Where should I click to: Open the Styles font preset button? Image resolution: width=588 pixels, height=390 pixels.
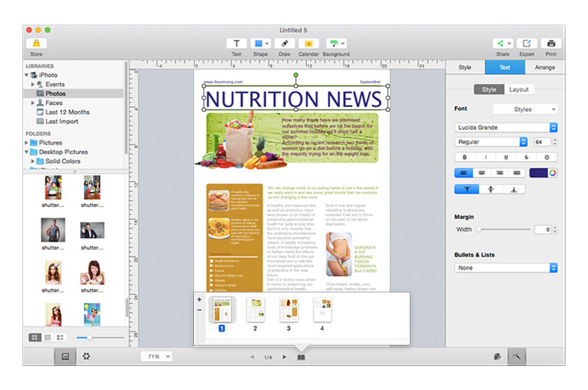click(x=525, y=109)
